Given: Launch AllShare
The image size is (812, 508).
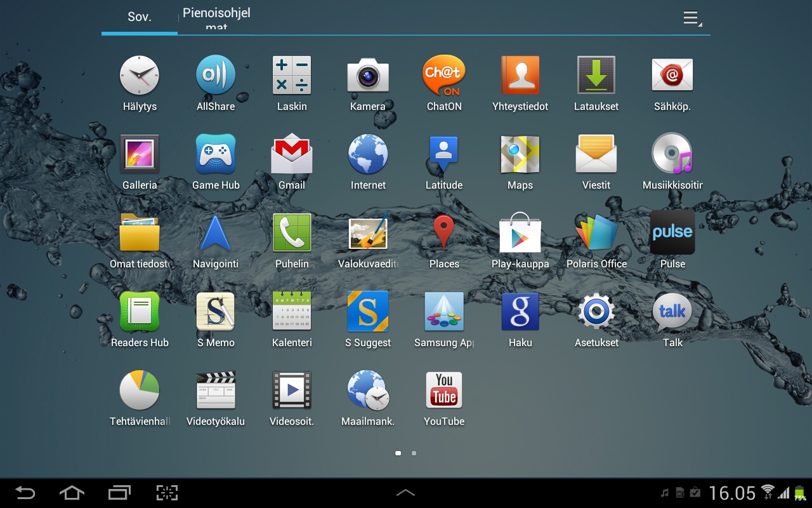Looking at the screenshot, I should click(216, 76).
